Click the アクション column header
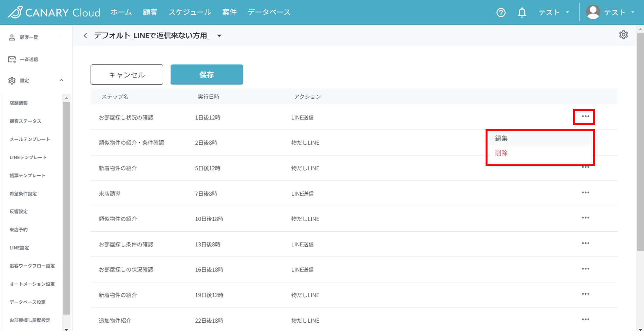This screenshot has height=331, width=644. (308, 97)
